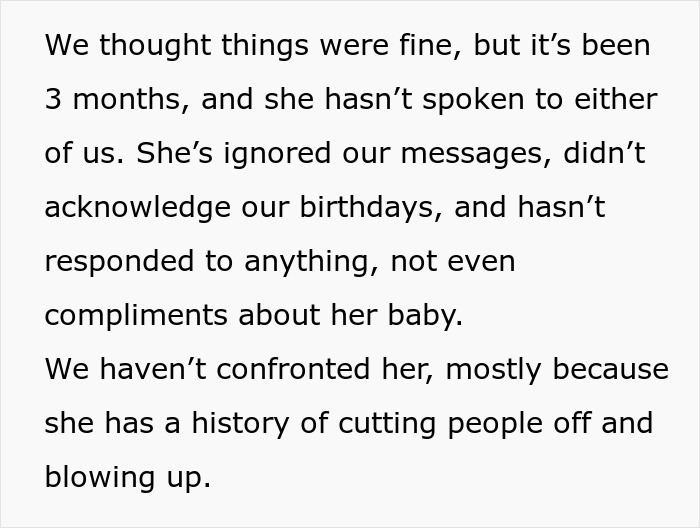The width and height of the screenshot is (700, 528).
Task: Click on the word "baby"
Action: point(422,316)
